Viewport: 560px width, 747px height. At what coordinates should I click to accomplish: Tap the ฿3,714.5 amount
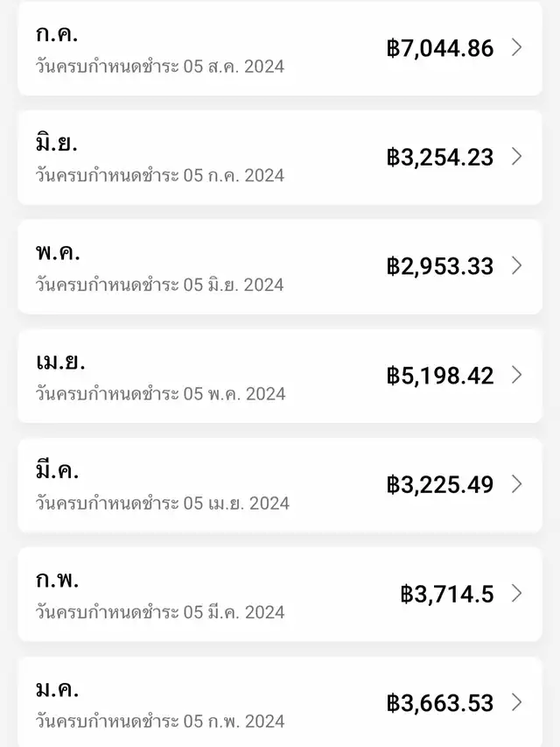coord(447,594)
